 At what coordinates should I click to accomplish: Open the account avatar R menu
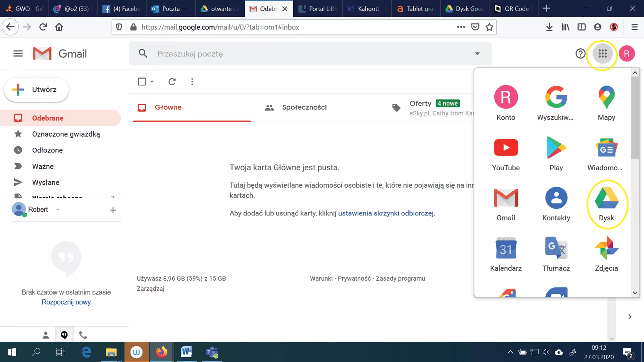pos(626,53)
